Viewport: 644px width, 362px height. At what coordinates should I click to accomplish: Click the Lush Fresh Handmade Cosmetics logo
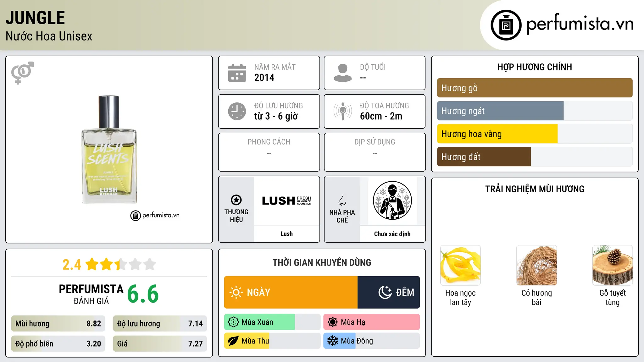[x=286, y=200]
